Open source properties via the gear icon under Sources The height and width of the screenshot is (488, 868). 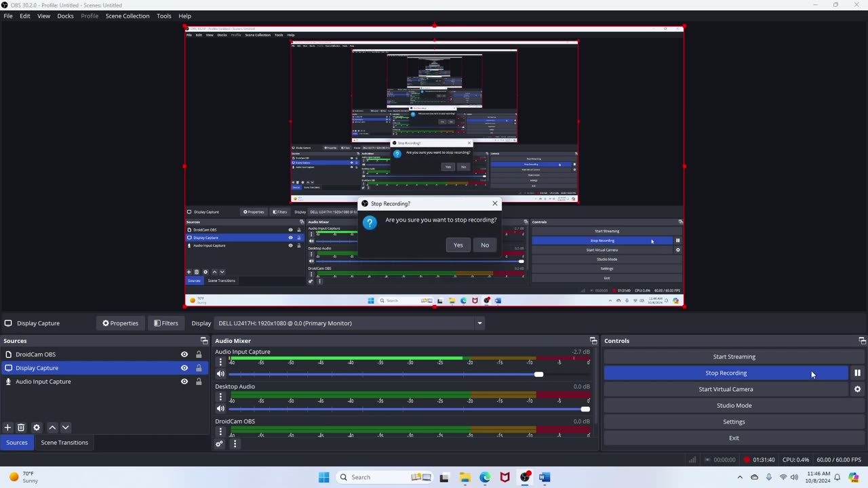[37, 428]
